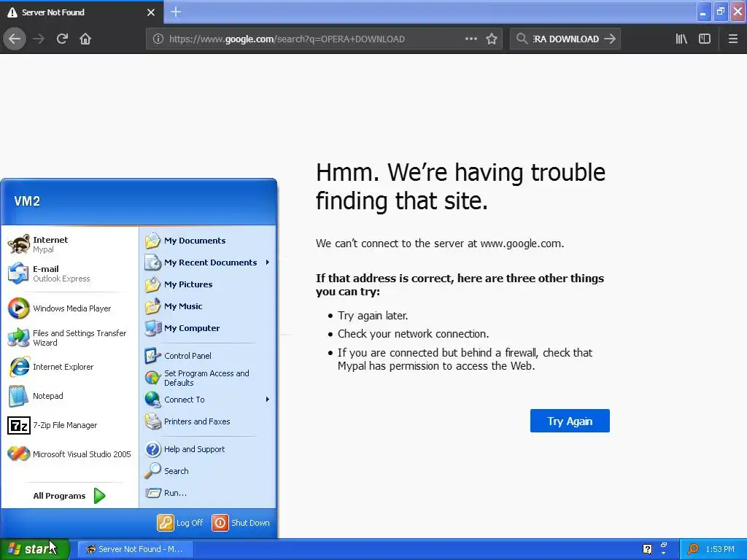Close the Server Not Found tab

(151, 12)
